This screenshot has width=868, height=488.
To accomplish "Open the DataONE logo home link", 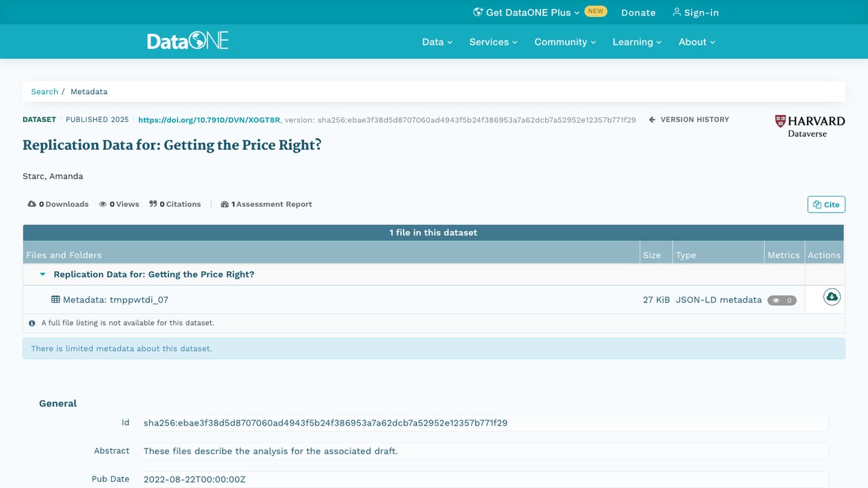I will [188, 41].
